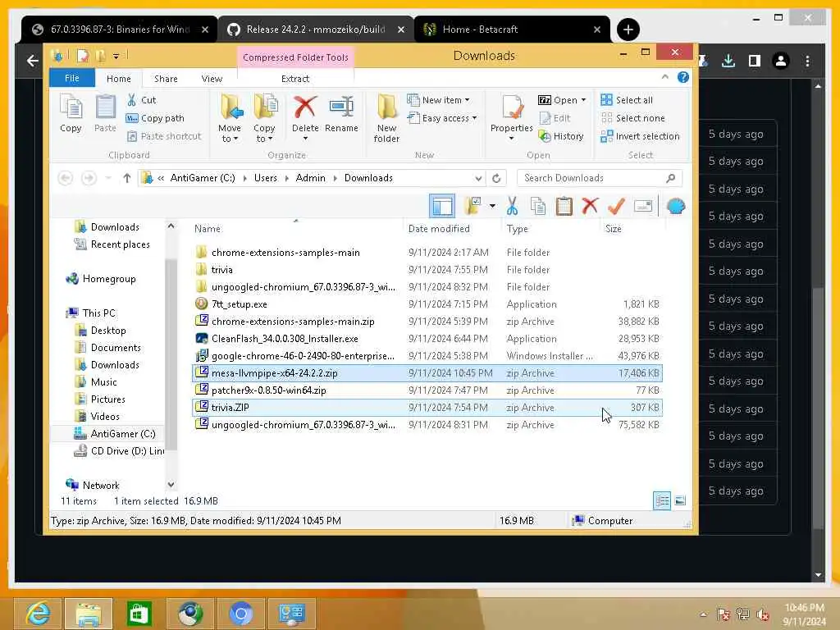Click the Rename ribbon icon

(x=341, y=113)
